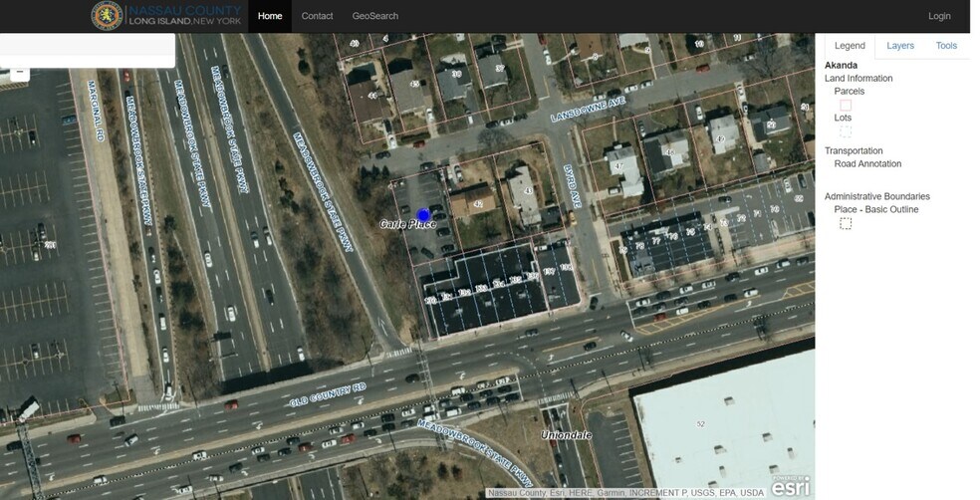Click the building parcel labeled 52
This screenshot has width=980, height=500.
[x=700, y=424]
